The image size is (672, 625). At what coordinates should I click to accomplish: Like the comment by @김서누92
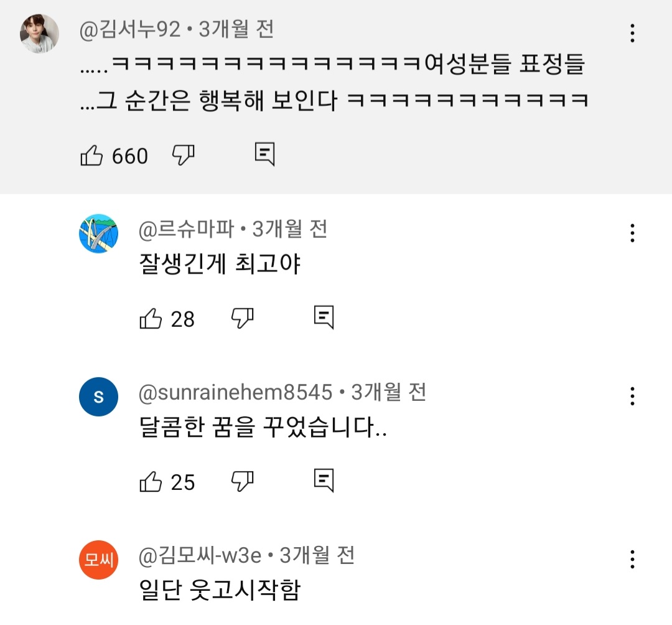pyautogui.click(x=92, y=156)
